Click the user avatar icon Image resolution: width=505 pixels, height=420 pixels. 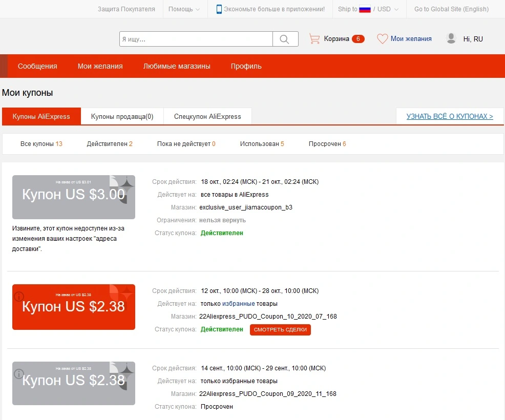[x=451, y=38]
